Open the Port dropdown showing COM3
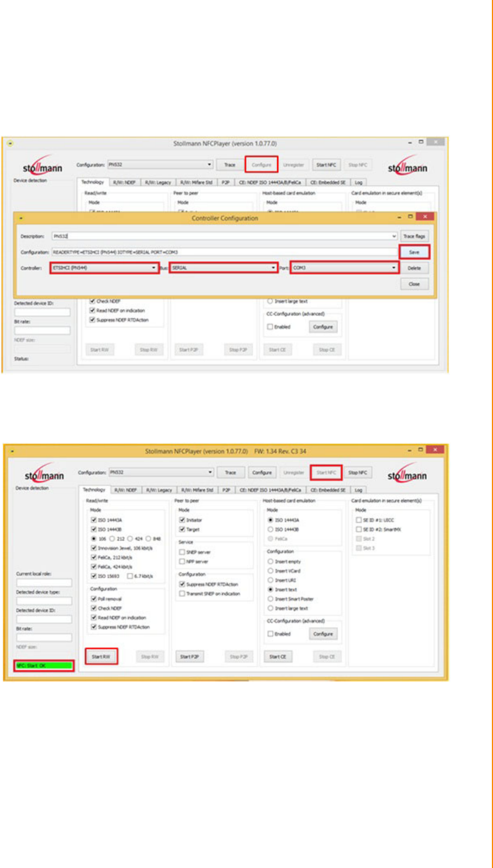 point(344,268)
